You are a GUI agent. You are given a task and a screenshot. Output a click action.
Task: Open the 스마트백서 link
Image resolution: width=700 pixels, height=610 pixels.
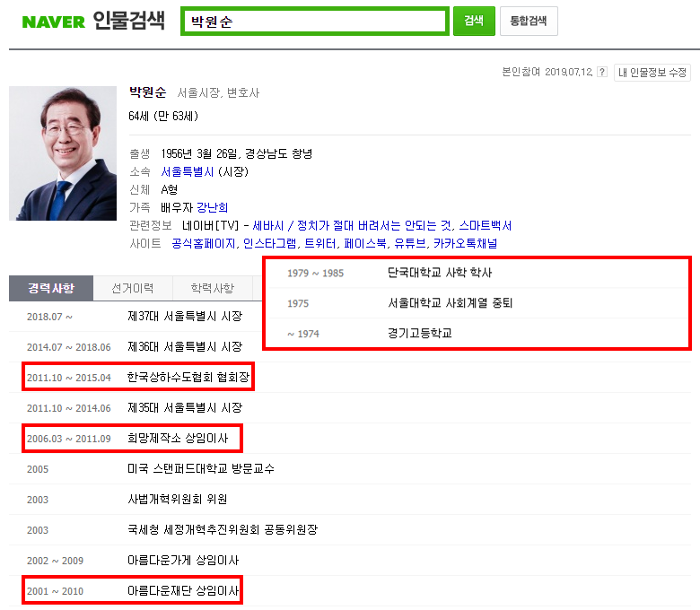(486, 225)
